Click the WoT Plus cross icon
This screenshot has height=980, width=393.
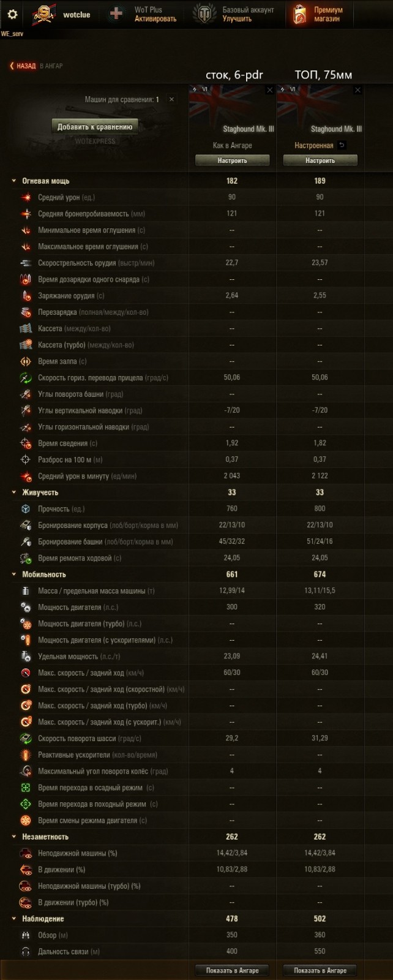[x=116, y=14]
